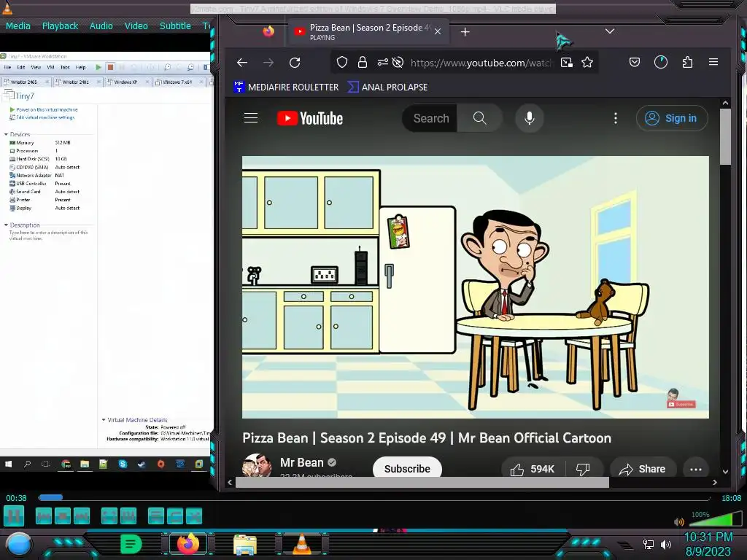Open Firefox extensions puzzle icon
747x560 pixels.
point(687,63)
